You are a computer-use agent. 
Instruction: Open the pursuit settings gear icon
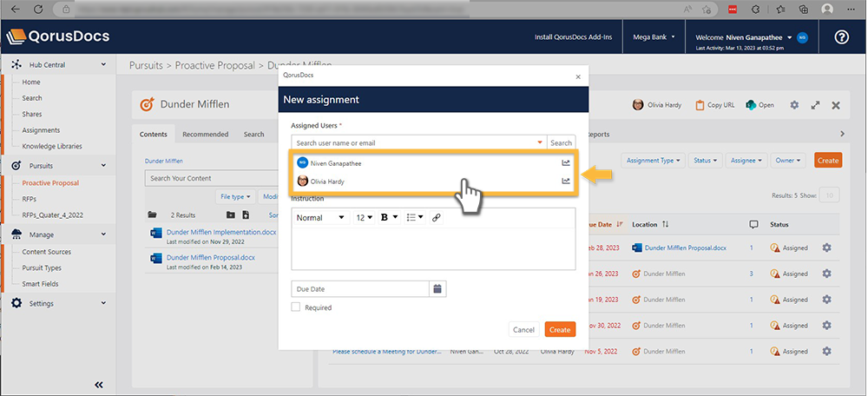(794, 105)
